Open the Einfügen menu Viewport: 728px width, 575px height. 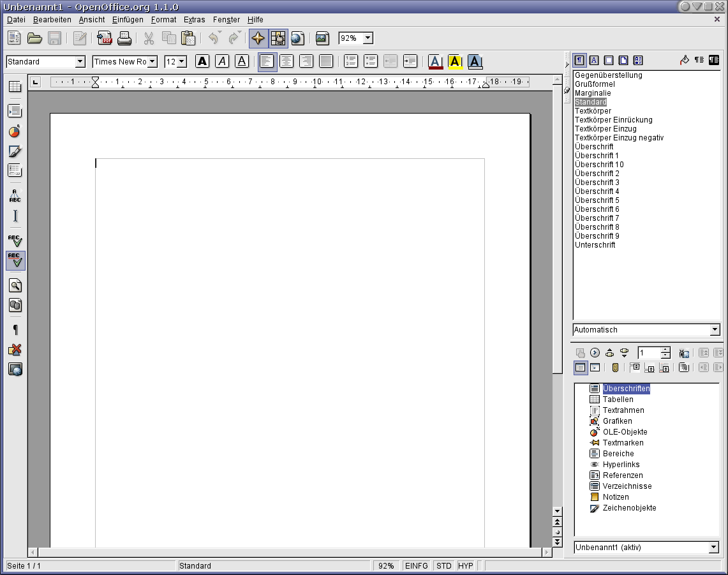point(128,20)
